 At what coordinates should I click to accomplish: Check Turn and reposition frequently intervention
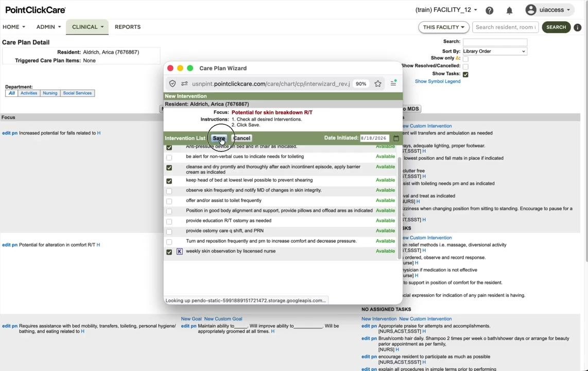(169, 242)
